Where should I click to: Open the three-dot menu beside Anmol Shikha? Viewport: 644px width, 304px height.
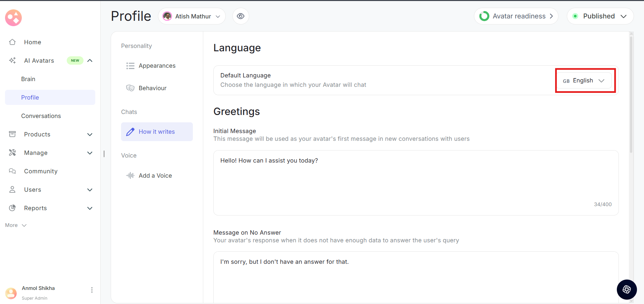point(92,290)
